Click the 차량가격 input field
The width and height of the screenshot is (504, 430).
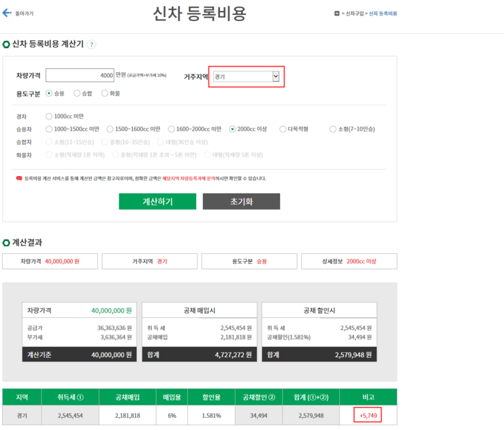80,75
